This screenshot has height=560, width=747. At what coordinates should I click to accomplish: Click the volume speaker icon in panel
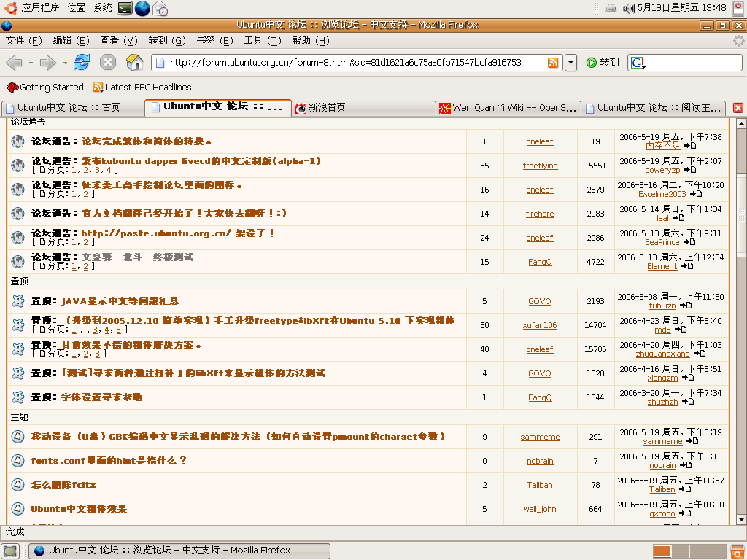point(629,8)
